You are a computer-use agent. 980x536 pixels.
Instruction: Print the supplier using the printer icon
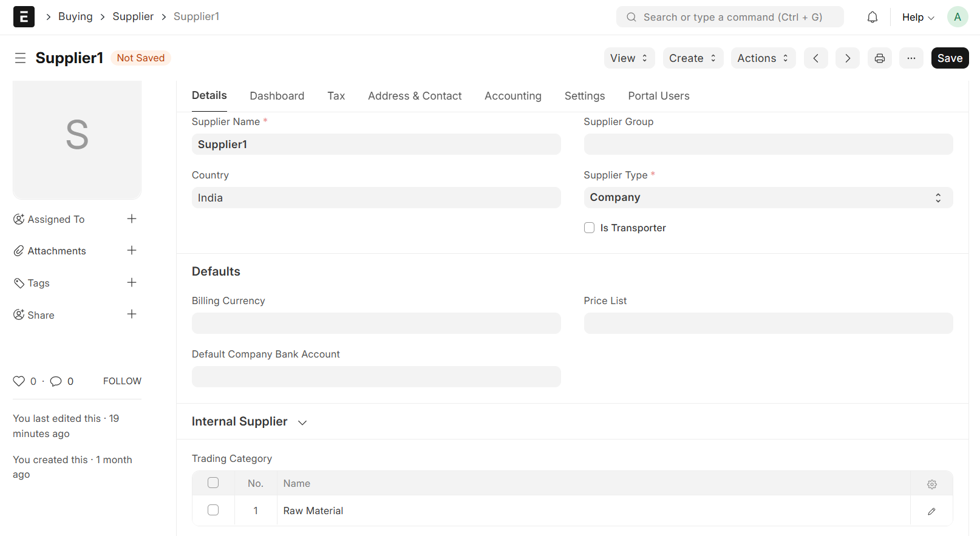pos(879,58)
